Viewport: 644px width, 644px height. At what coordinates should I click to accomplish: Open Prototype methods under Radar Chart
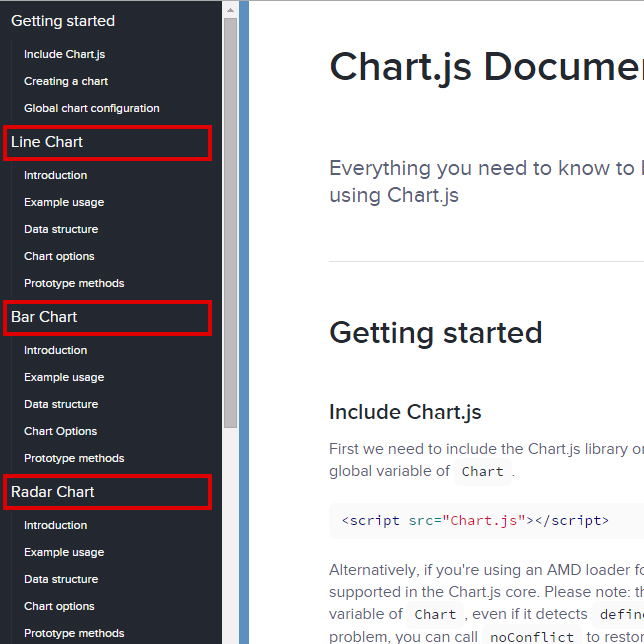[74, 633]
